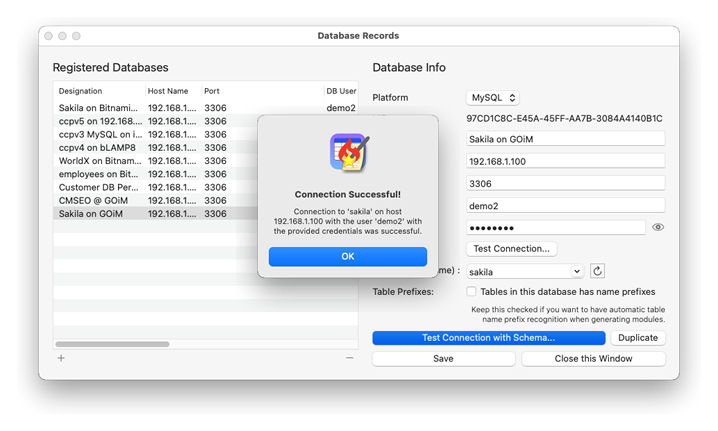This screenshot has width=718, height=431.
Task: Open the Platform MySQL dropdown
Action: pyautogui.click(x=493, y=98)
